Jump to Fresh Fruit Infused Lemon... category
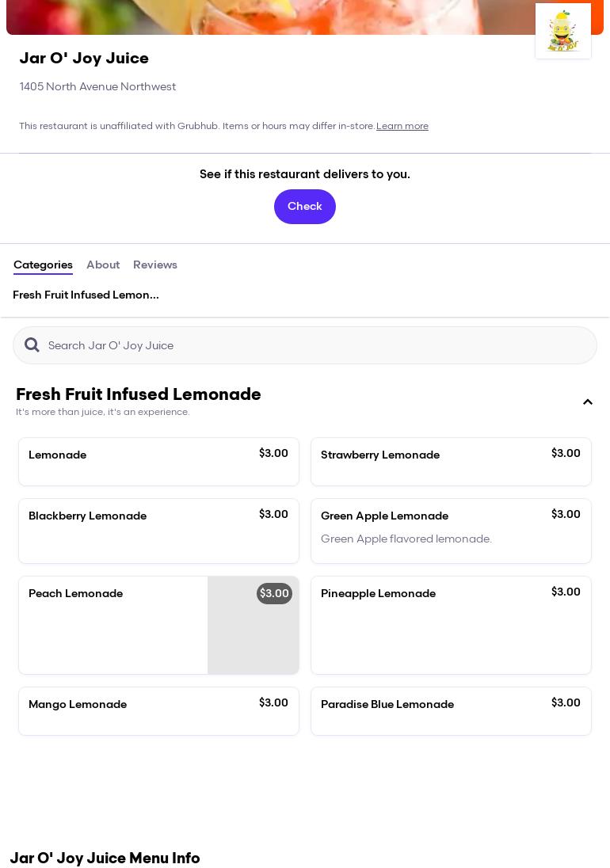610x868 pixels. [86, 295]
